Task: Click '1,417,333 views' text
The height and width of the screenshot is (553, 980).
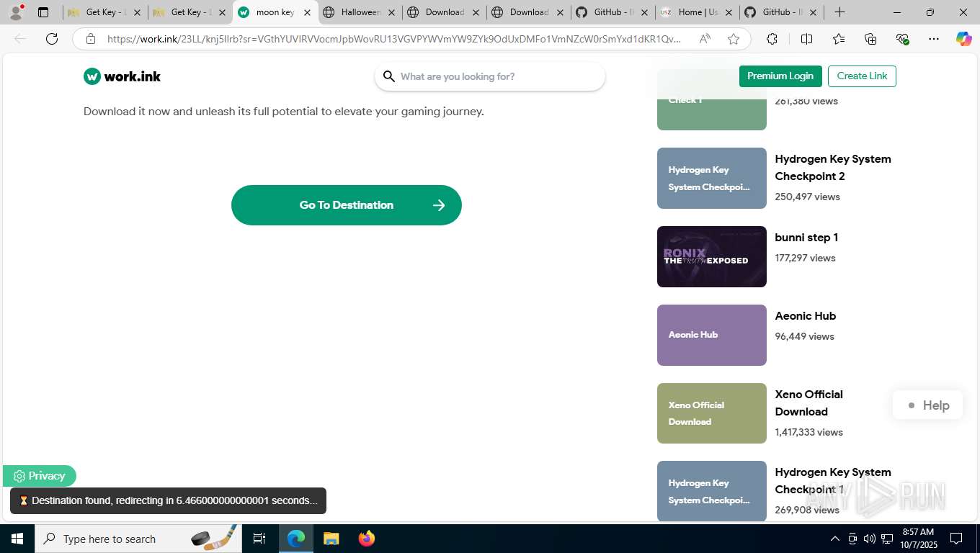Action: pos(808,432)
